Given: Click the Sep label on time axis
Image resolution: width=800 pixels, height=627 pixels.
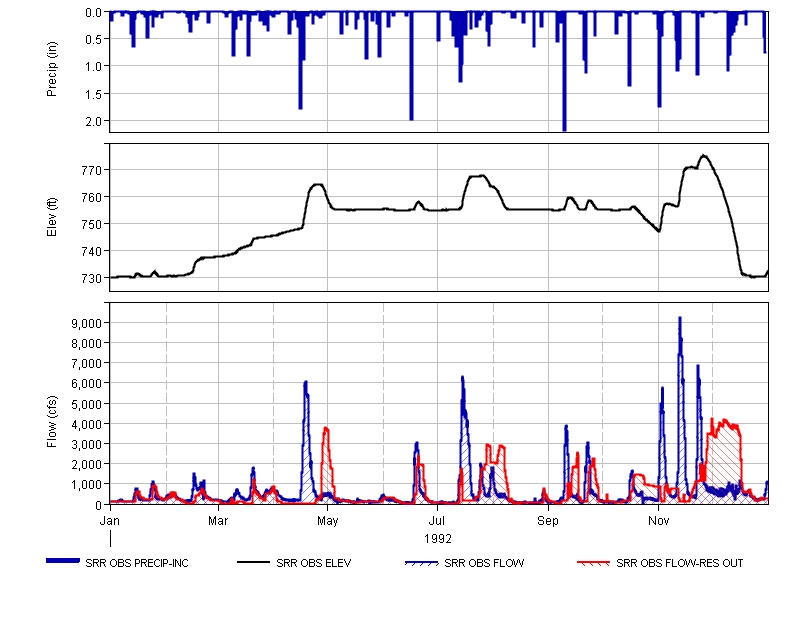Looking at the screenshot, I should click(548, 521).
